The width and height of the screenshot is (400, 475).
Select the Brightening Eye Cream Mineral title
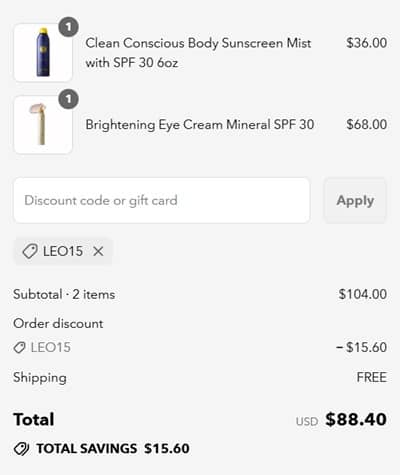200,125
